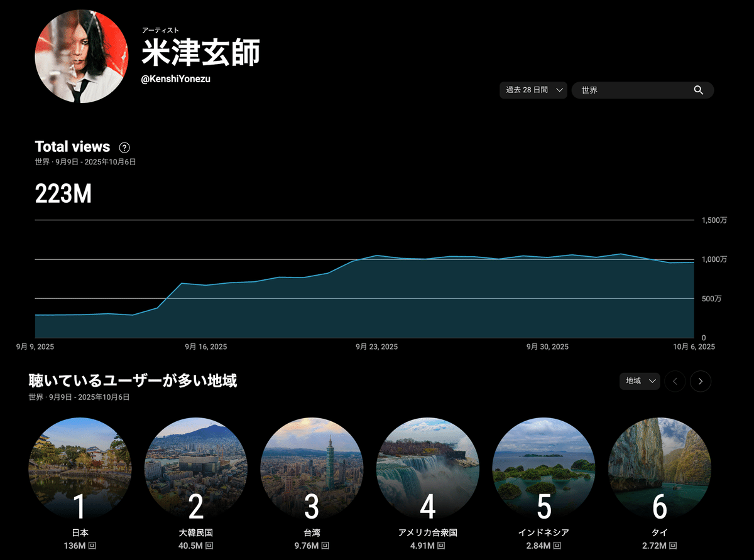Image resolution: width=754 pixels, height=560 pixels.
Task: Click the chevron on the 過去 28 日間 filter
Action: tap(559, 90)
